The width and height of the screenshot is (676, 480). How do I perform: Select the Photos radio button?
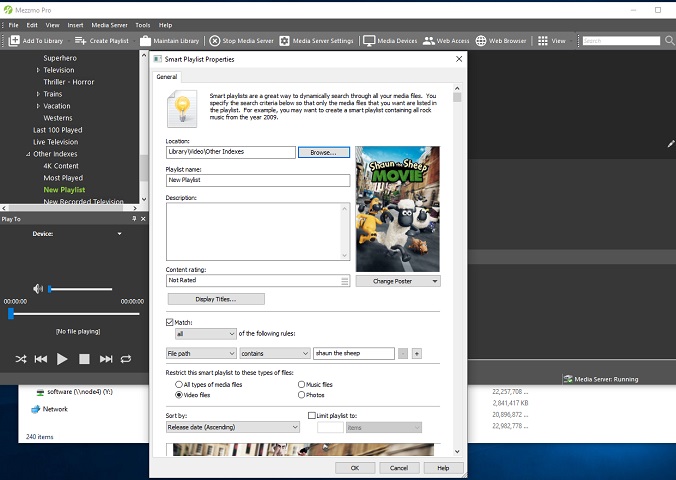[301, 395]
